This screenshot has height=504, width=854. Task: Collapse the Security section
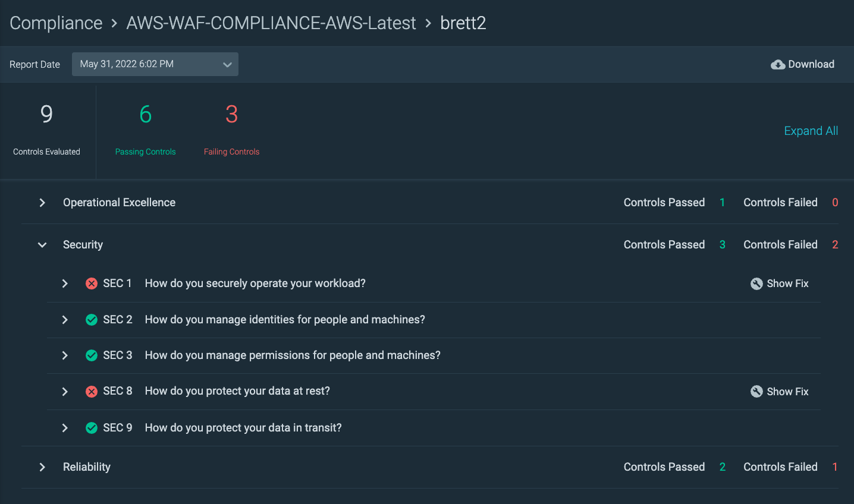pos(42,244)
